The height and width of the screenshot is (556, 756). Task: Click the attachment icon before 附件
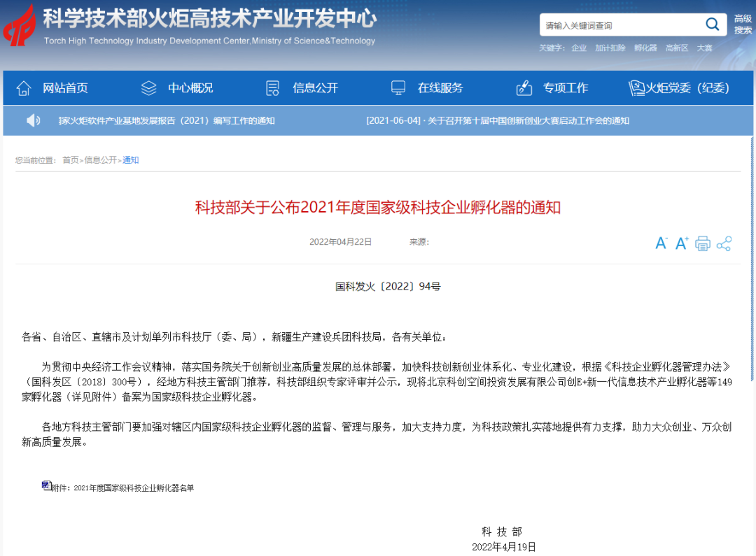[x=45, y=485]
